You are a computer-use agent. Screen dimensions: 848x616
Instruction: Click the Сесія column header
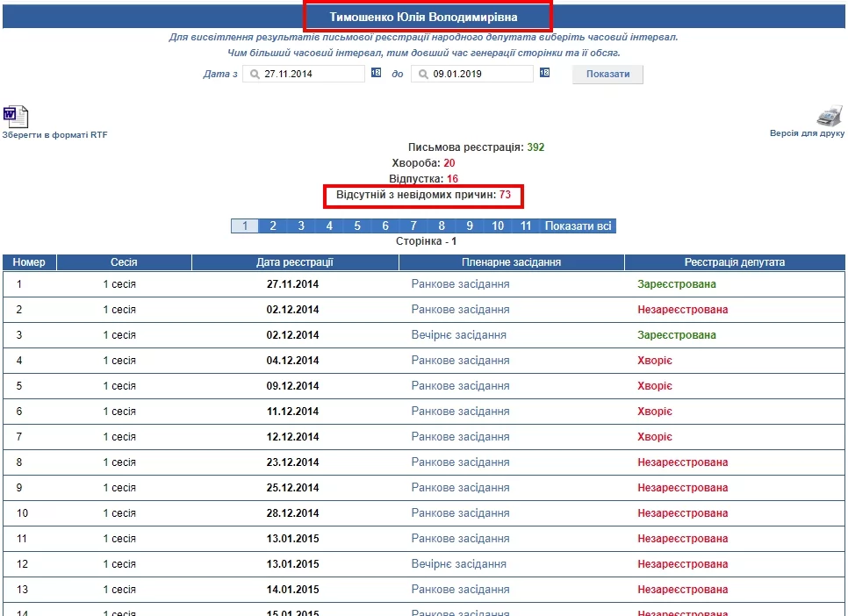tap(124, 262)
